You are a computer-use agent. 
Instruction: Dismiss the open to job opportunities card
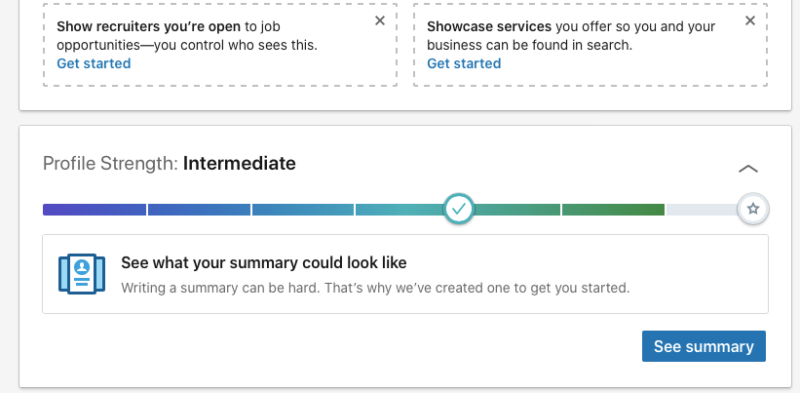click(380, 21)
